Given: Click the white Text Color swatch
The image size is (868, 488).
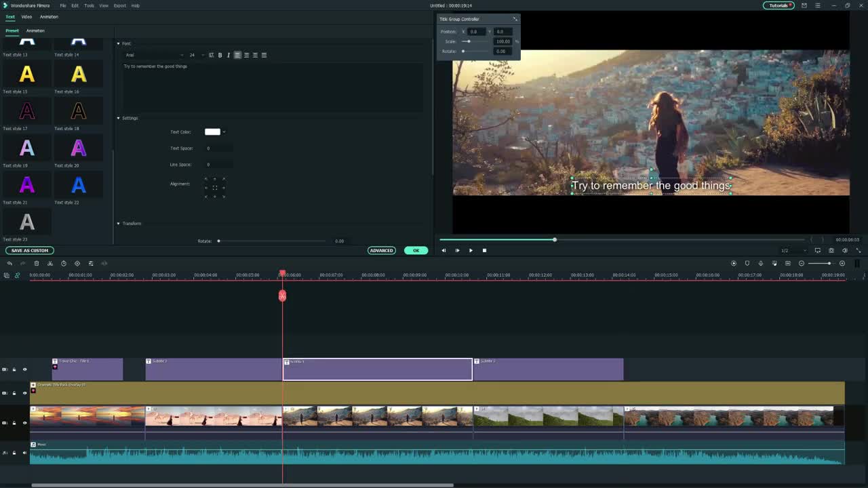Looking at the screenshot, I should [x=212, y=131].
